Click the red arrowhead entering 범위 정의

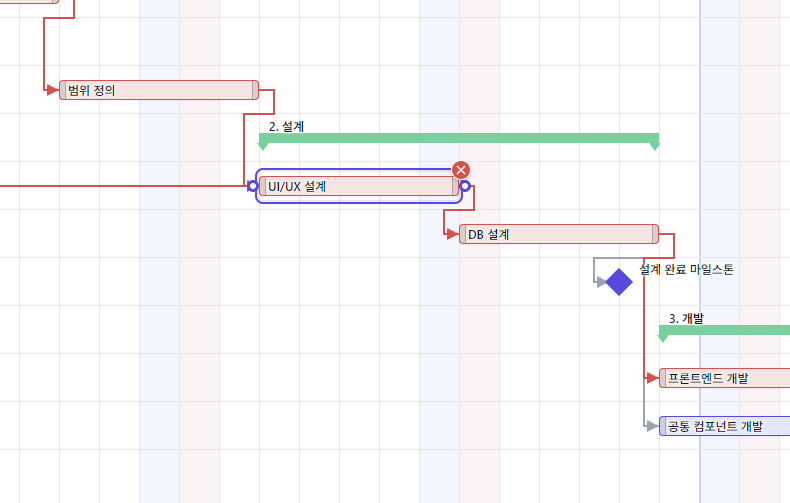pos(52,90)
